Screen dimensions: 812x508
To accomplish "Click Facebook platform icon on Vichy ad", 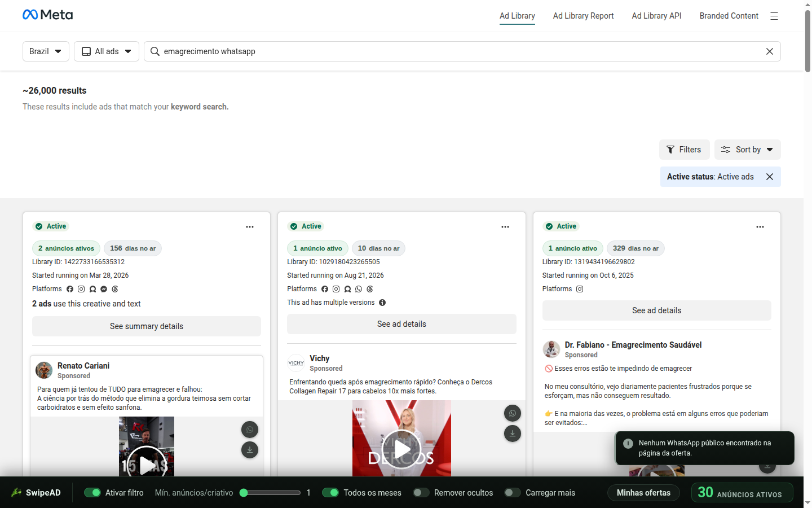I will pos(325,289).
